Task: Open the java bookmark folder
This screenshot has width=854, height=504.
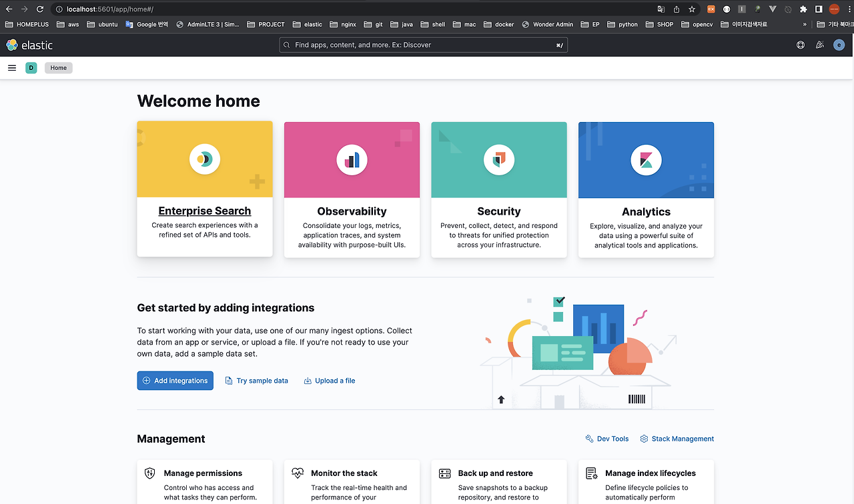Action: click(x=402, y=25)
